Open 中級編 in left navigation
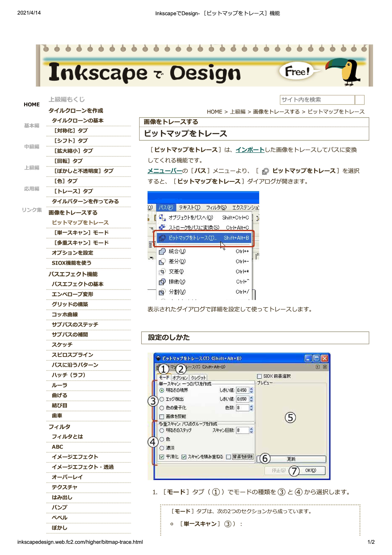 click(x=32, y=147)
